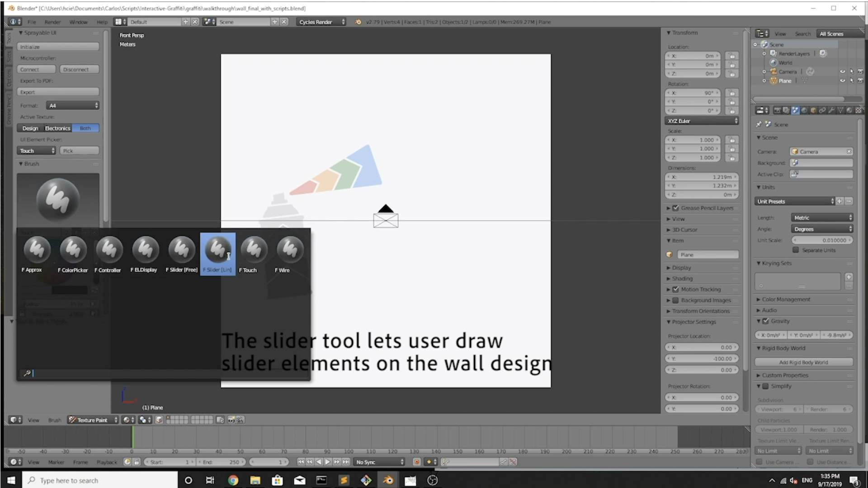Select the F ColorPicker brush
The image size is (868, 488).
coord(73,254)
